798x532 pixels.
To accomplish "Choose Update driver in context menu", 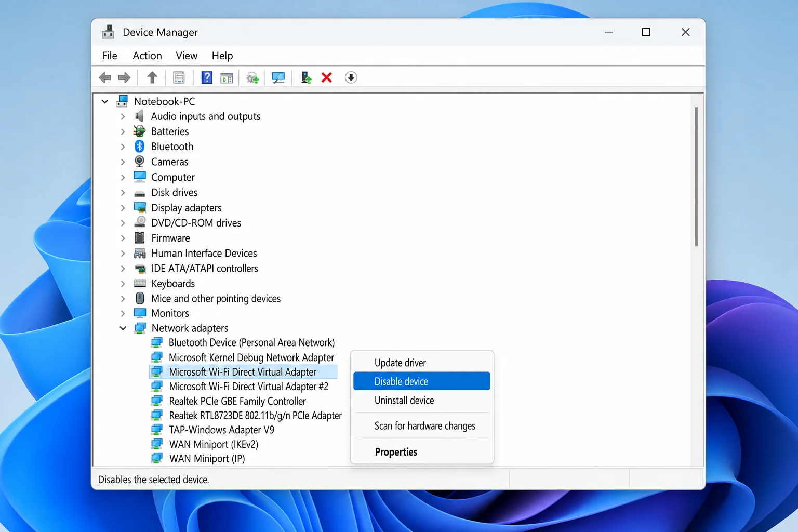I will tap(422, 363).
